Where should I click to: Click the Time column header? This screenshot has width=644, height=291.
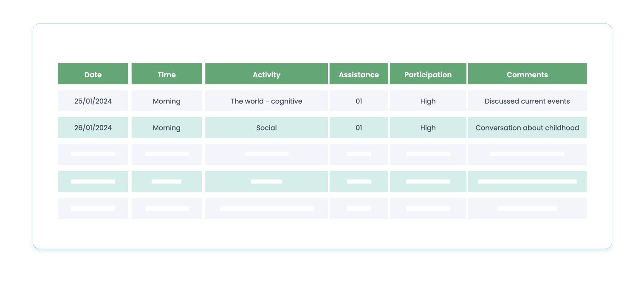coord(167,74)
